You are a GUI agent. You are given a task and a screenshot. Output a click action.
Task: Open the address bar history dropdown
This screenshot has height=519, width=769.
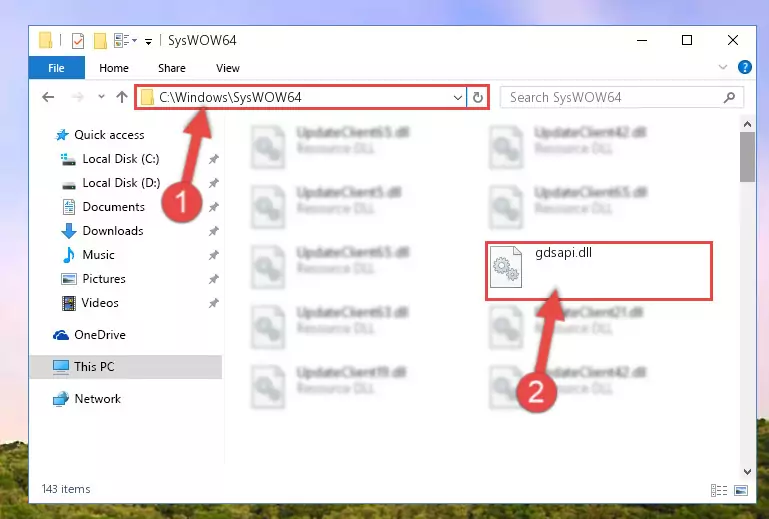click(x=458, y=97)
